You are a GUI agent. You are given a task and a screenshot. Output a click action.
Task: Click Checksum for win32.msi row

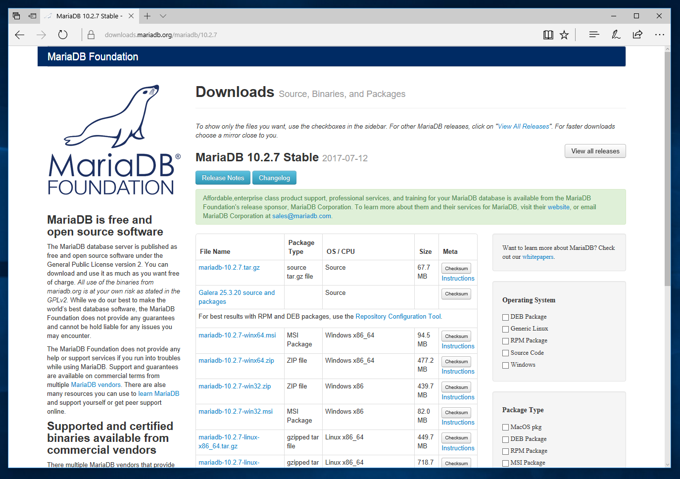456,412
